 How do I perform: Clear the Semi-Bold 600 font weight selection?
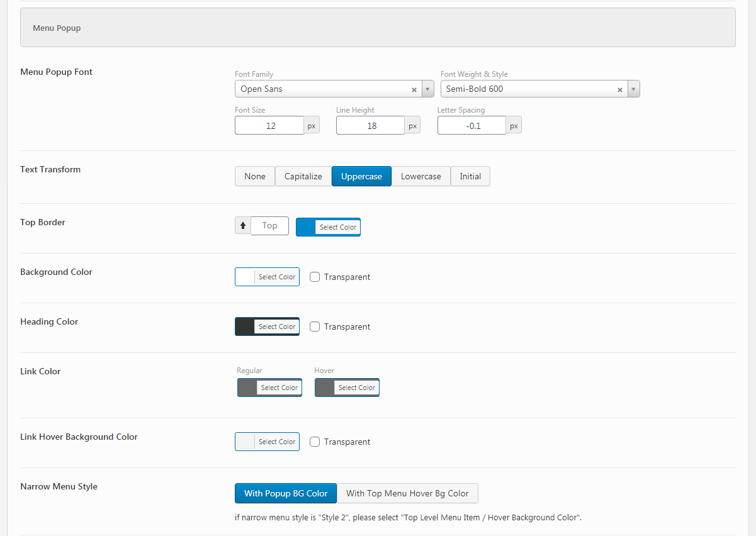620,89
